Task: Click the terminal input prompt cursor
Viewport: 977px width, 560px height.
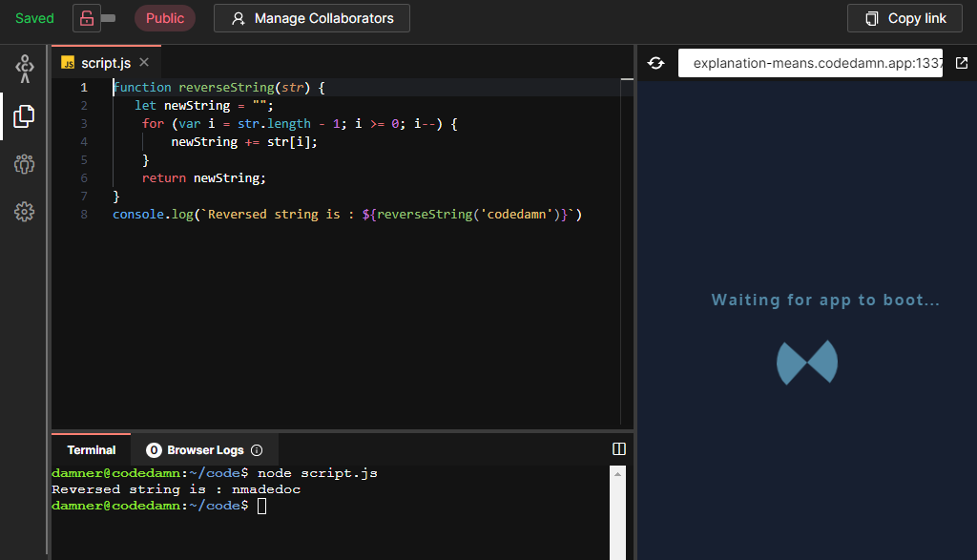Action: [x=261, y=506]
